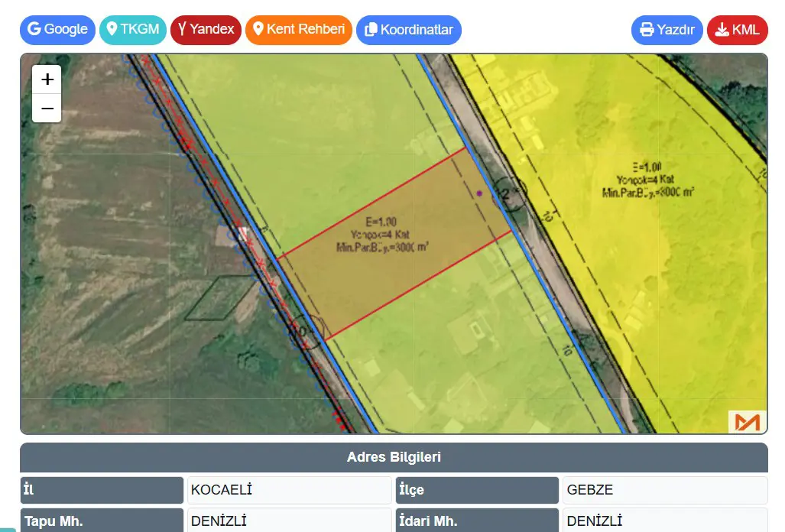The image size is (785, 532).
Task: Click the Koordinatlar button
Action: tap(409, 30)
